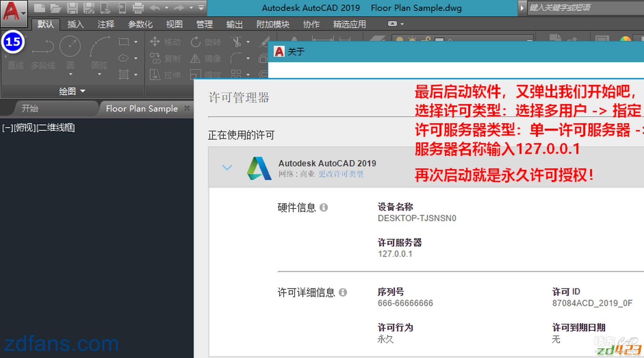
Task: Click the Open file folder icon
Action: 56,8
